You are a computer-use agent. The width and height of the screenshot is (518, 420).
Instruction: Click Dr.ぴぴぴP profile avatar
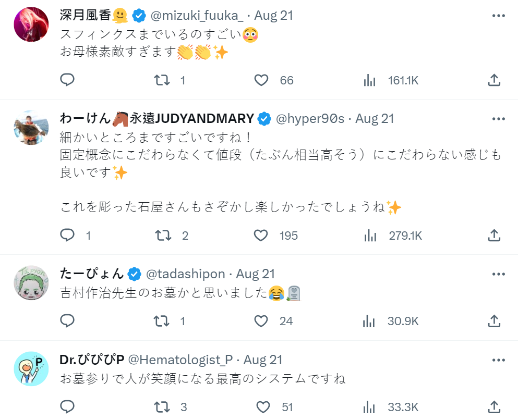(x=31, y=368)
